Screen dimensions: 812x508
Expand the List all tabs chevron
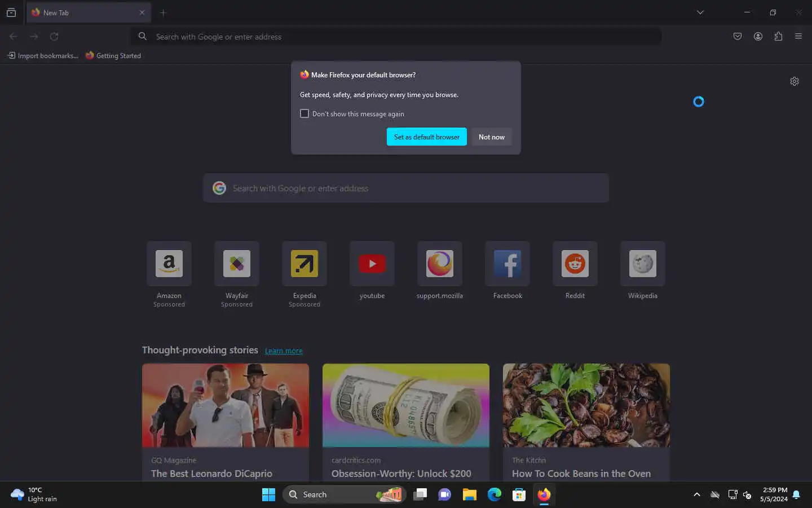(x=700, y=12)
